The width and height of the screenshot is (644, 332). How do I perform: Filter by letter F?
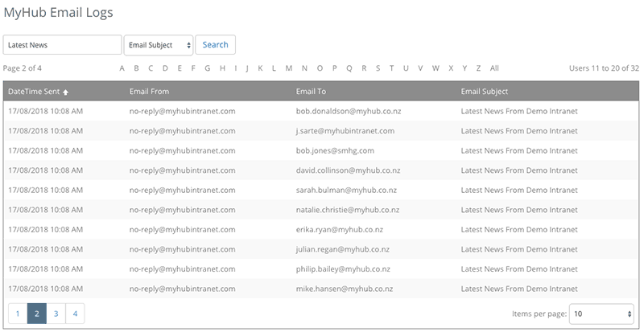click(x=193, y=68)
